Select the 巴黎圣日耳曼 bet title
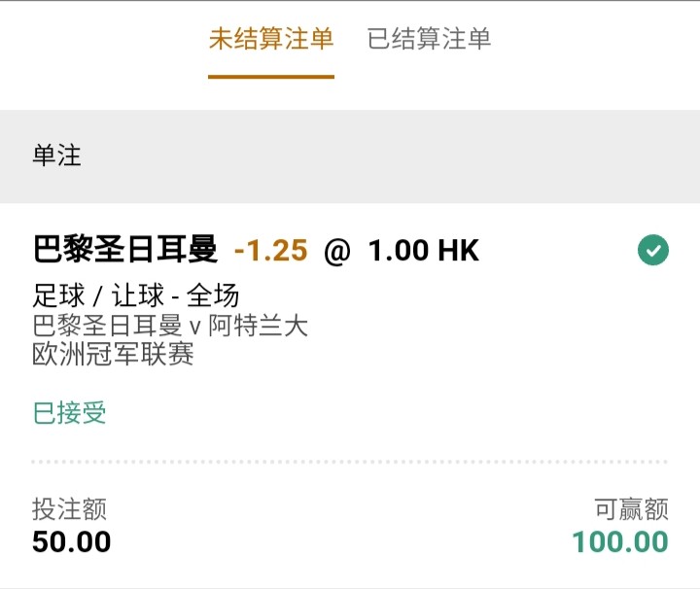This screenshot has height=589, width=700. pyautogui.click(x=124, y=251)
